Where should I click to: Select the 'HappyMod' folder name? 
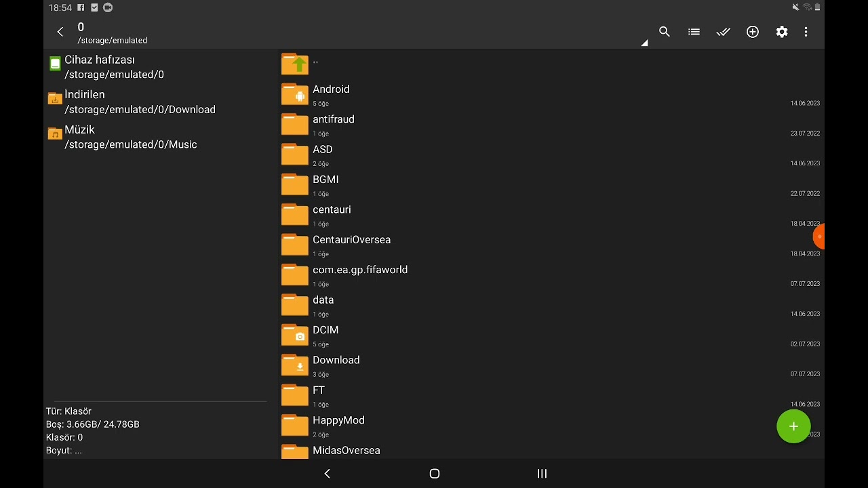[x=338, y=420]
